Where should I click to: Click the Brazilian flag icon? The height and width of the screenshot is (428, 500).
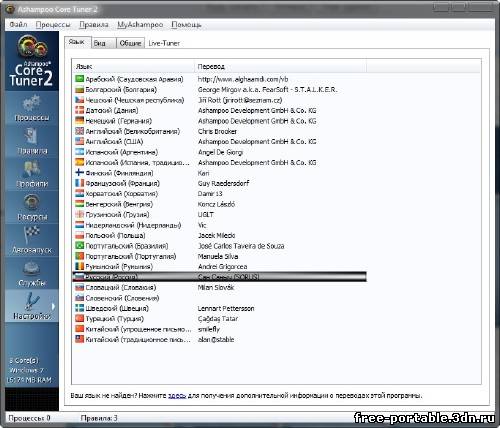(x=79, y=246)
